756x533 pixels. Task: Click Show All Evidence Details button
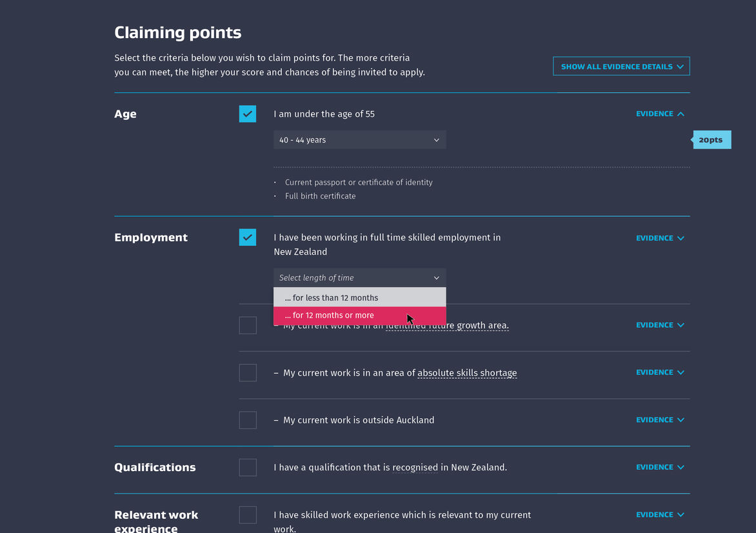click(621, 66)
